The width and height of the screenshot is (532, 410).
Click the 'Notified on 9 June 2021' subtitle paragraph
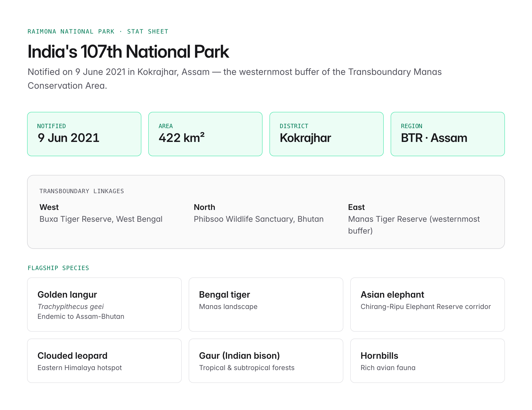tap(234, 79)
